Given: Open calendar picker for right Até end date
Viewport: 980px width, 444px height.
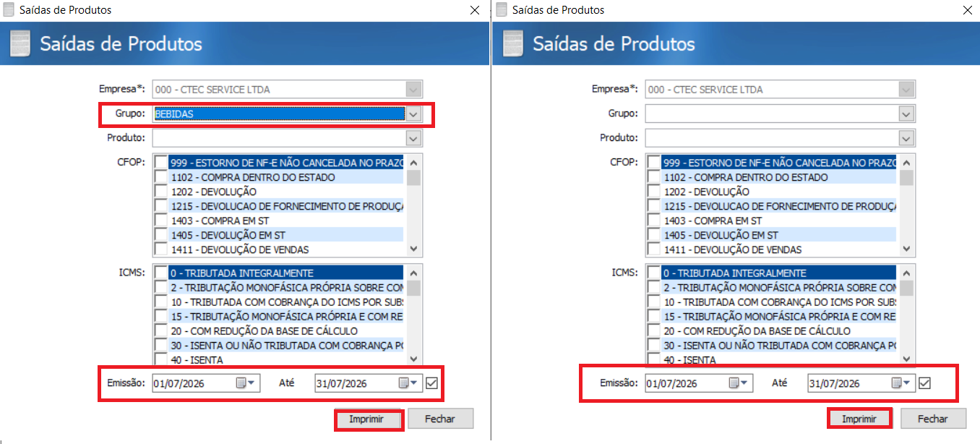Looking at the screenshot, I should (x=902, y=383).
